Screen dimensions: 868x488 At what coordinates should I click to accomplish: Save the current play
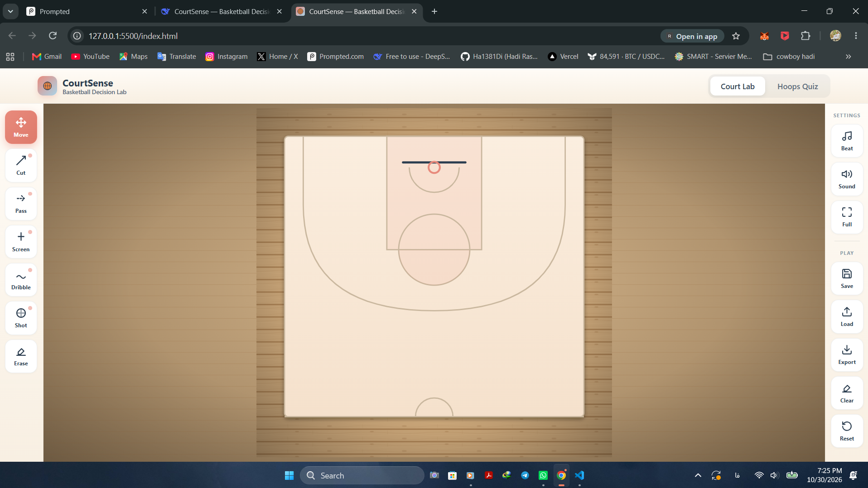pyautogui.click(x=847, y=278)
